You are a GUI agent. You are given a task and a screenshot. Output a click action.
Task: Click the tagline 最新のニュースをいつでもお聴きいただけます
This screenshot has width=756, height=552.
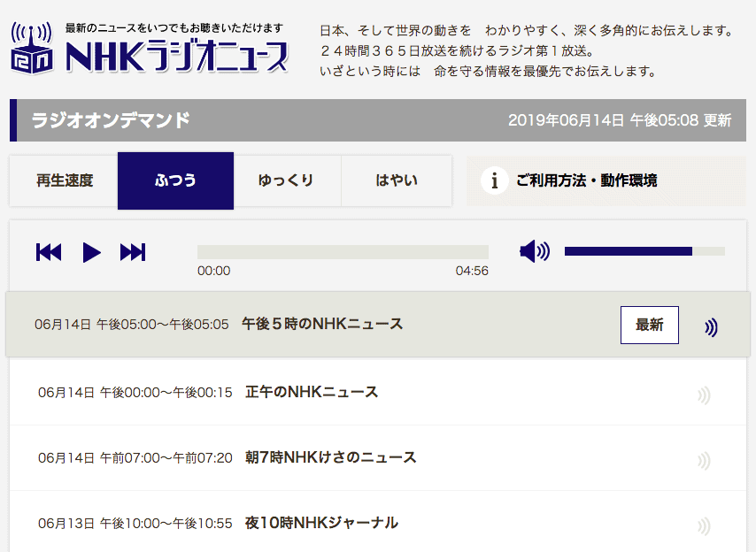[174, 28]
